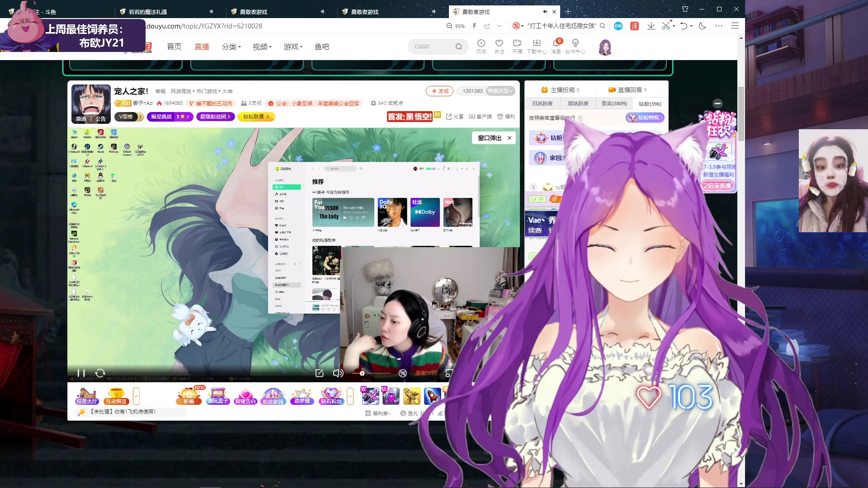Open the 分类 dropdown menu

tap(231, 47)
